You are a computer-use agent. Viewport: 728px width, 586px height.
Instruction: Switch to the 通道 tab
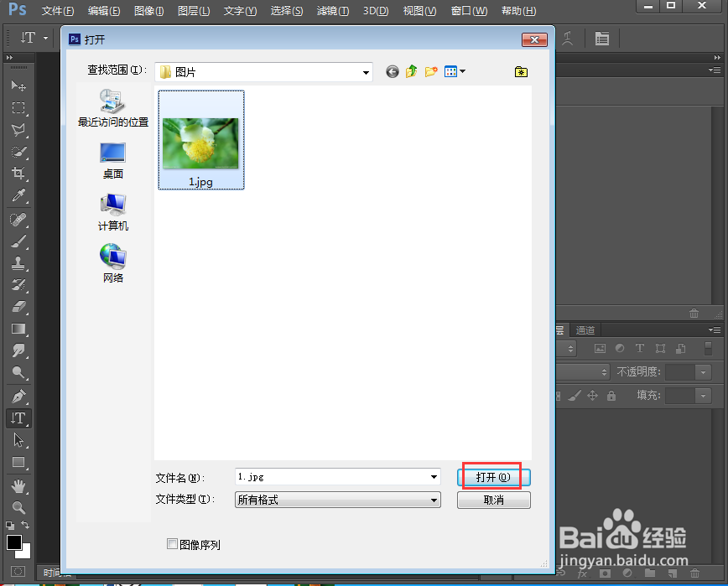click(585, 330)
